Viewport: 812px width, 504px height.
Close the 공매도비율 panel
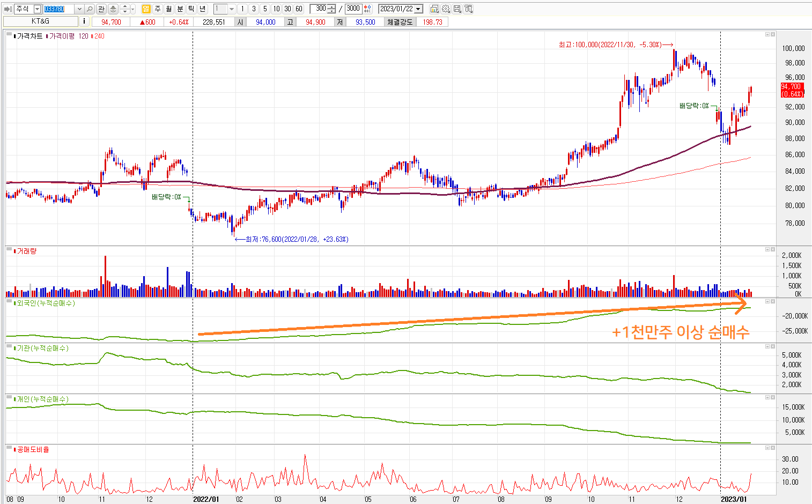click(x=773, y=448)
